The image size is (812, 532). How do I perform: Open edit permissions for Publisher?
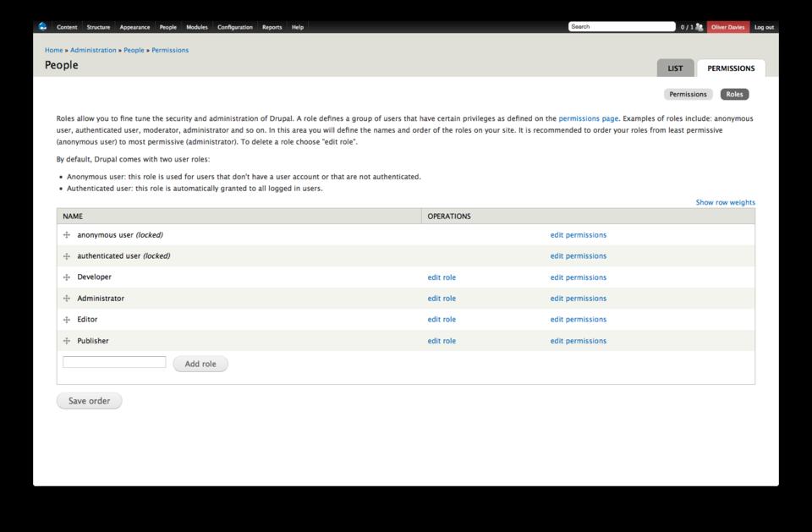coord(578,341)
